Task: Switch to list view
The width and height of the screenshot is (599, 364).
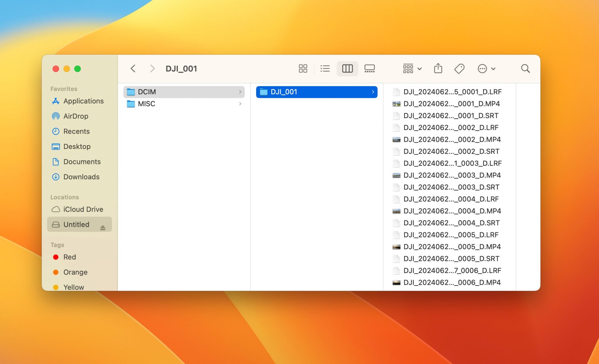Action: 325,69
